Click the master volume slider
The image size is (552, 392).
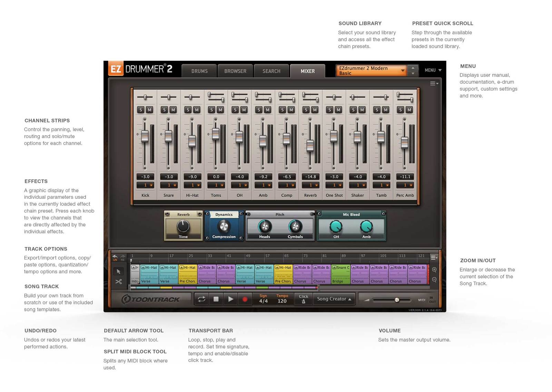397,300
